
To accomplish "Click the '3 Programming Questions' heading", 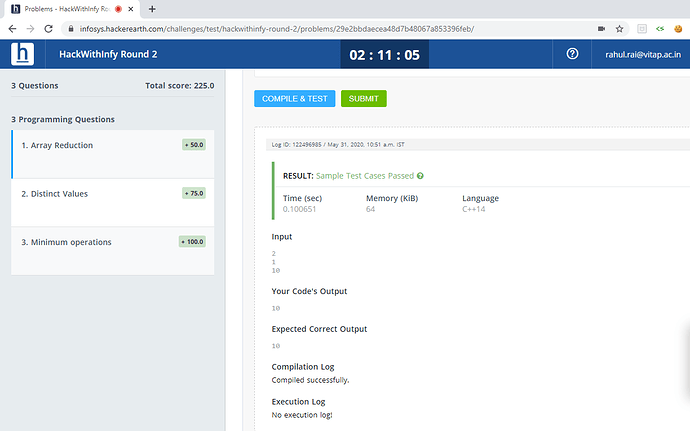I will 63,119.
